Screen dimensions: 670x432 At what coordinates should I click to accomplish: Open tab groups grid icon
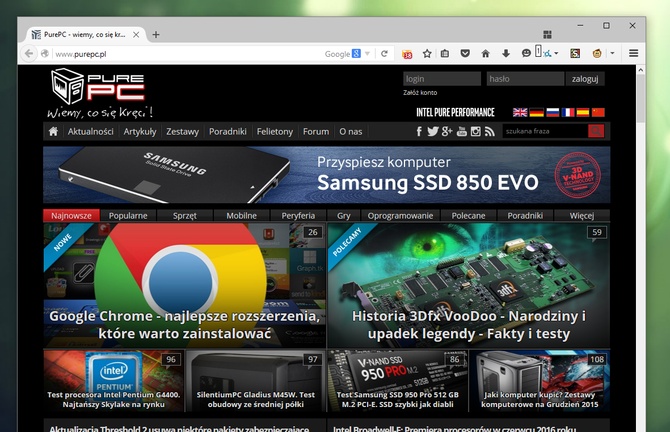coord(547,35)
